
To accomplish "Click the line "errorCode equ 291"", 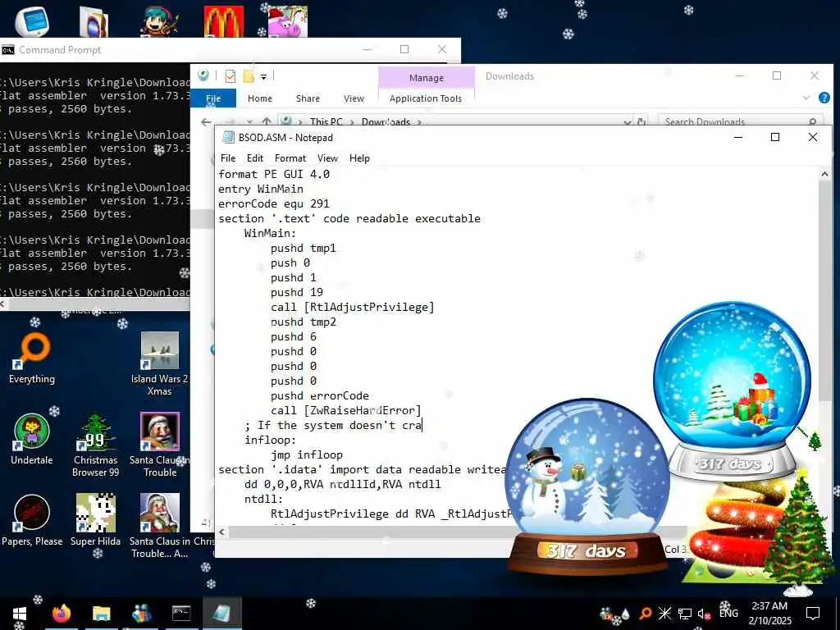I will click(274, 203).
